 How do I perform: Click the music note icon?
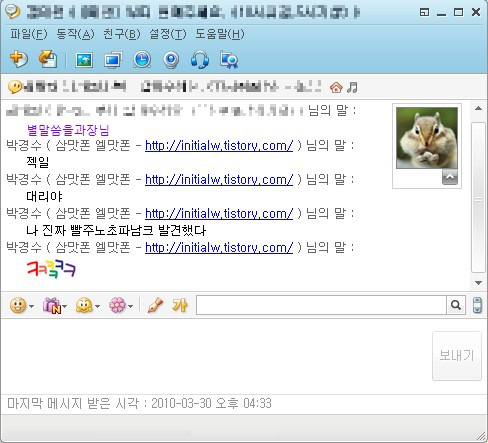click(352, 87)
